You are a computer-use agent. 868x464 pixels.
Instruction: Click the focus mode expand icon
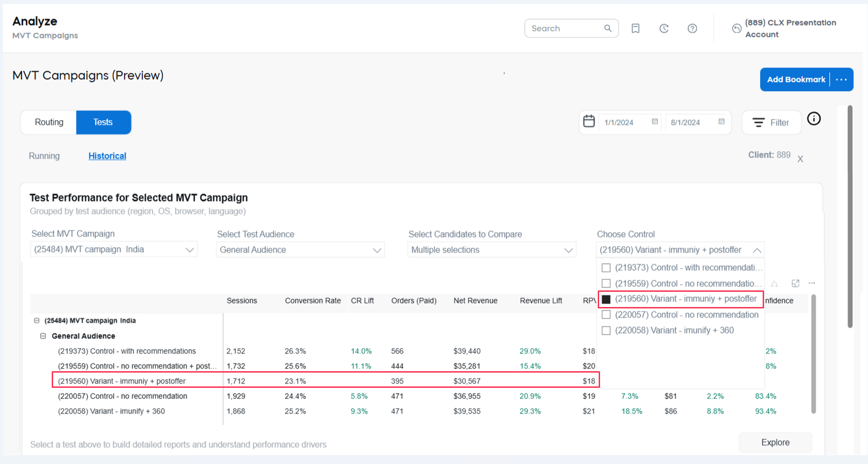point(795,283)
